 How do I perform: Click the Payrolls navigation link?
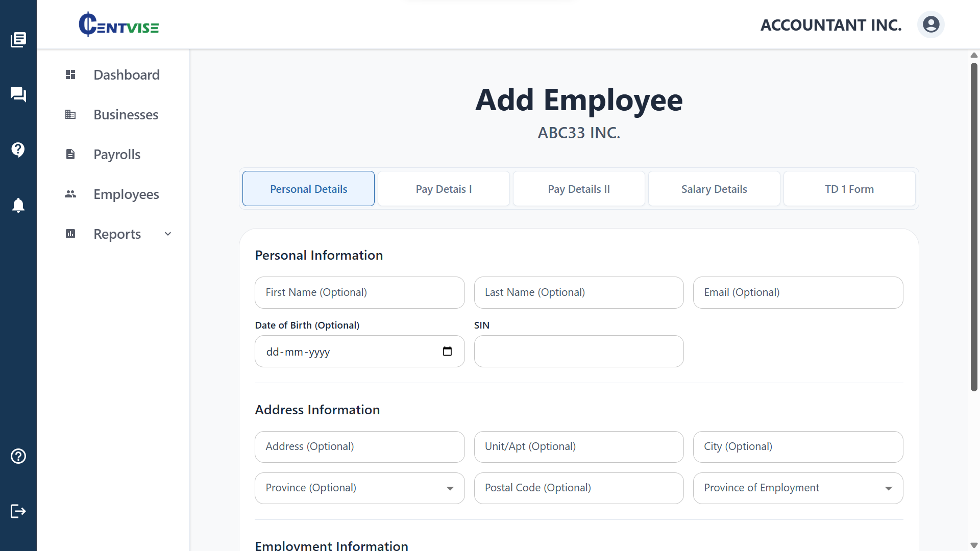[x=116, y=154]
